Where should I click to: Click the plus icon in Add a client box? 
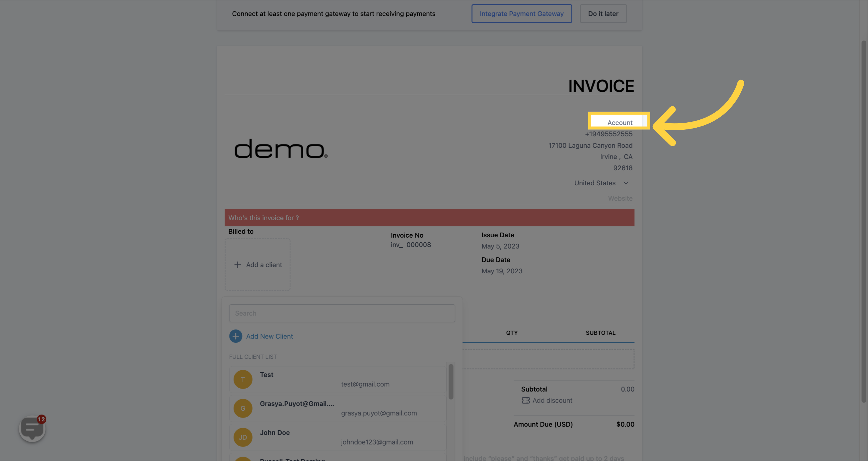click(237, 265)
